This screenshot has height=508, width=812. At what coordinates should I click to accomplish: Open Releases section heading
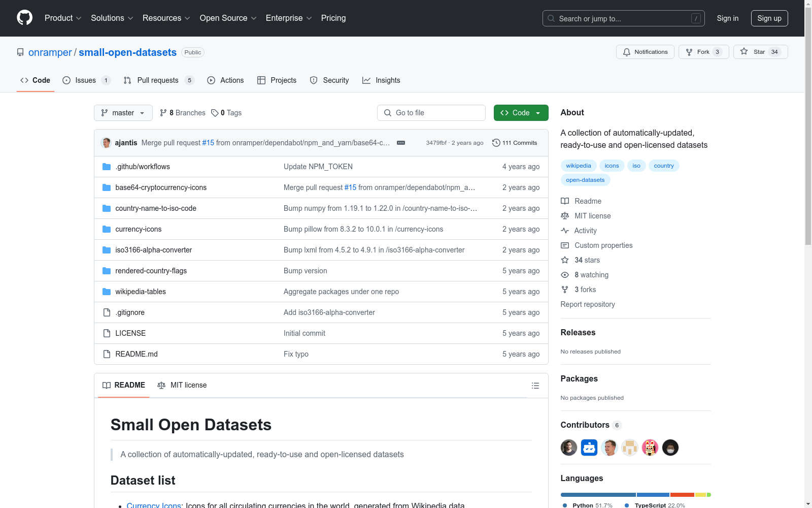[x=578, y=332]
